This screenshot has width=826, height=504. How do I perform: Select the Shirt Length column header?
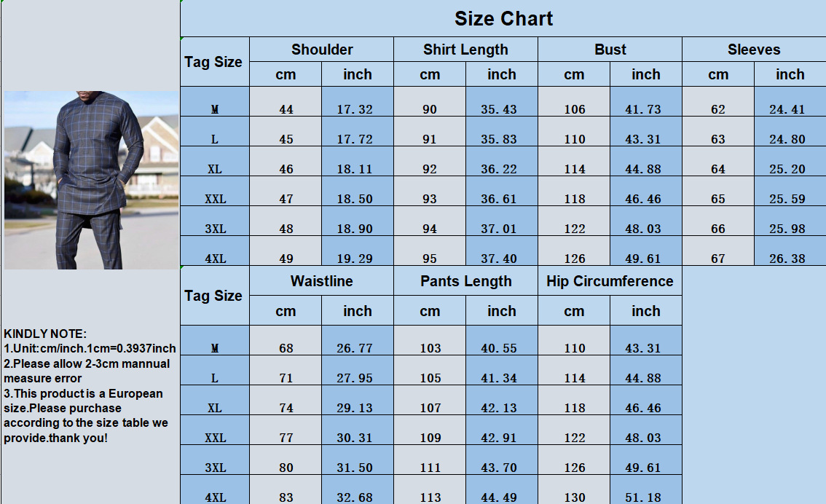pos(465,50)
